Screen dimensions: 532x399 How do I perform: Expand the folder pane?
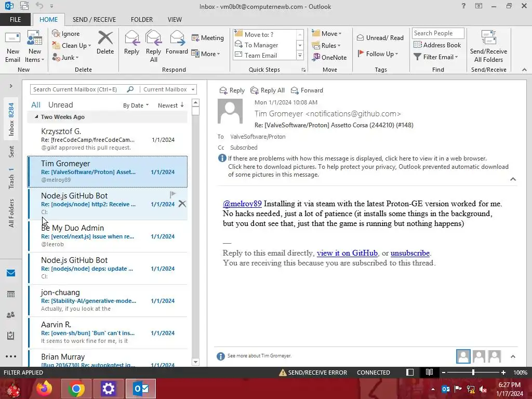(x=11, y=86)
